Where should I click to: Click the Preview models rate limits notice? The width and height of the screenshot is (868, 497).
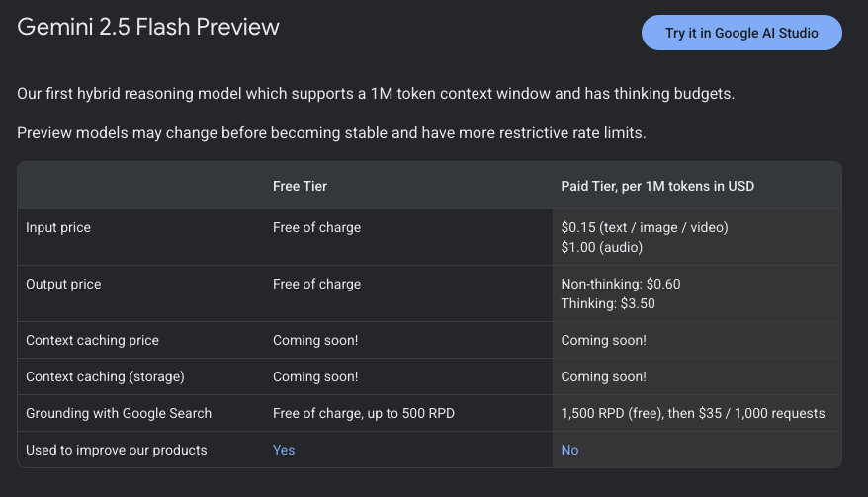click(x=331, y=133)
